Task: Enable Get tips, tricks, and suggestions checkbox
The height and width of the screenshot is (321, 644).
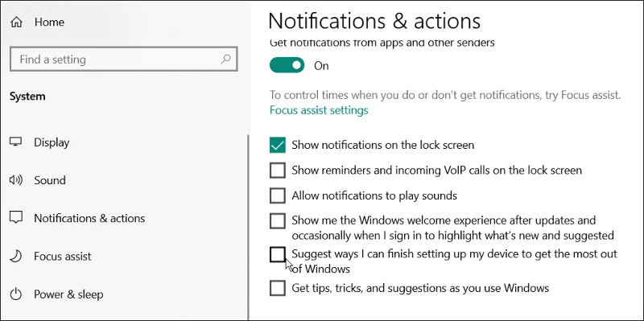Action: [278, 288]
